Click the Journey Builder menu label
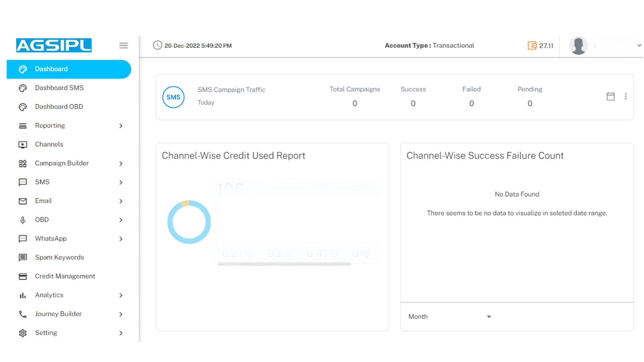The width and height of the screenshot is (644, 362). tap(58, 314)
